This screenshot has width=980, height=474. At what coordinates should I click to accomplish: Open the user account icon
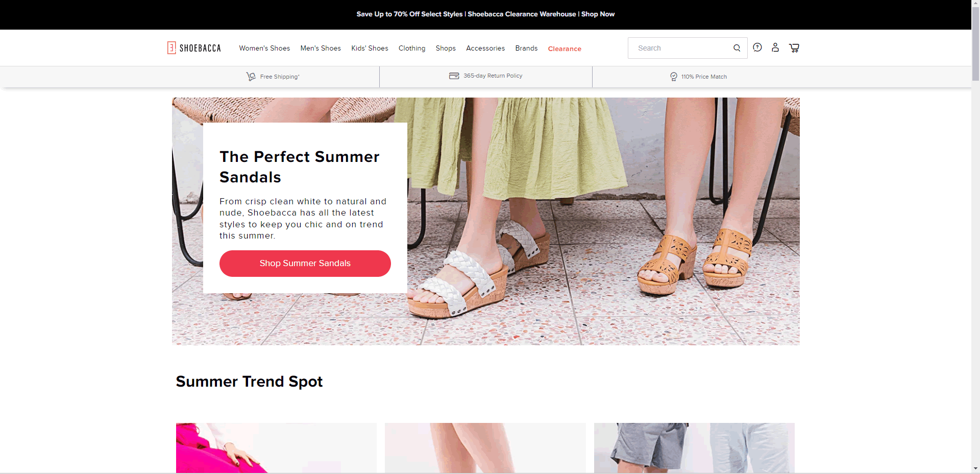pyautogui.click(x=775, y=48)
